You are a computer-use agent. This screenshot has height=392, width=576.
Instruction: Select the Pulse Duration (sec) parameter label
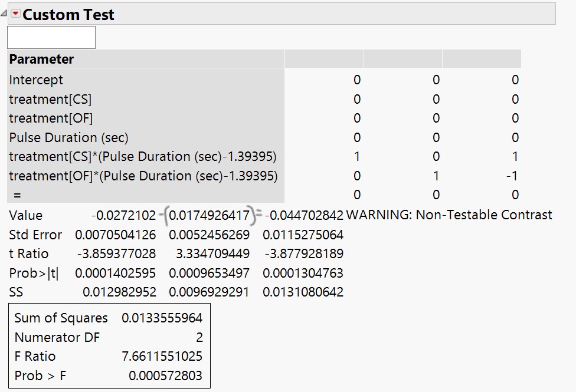68,137
